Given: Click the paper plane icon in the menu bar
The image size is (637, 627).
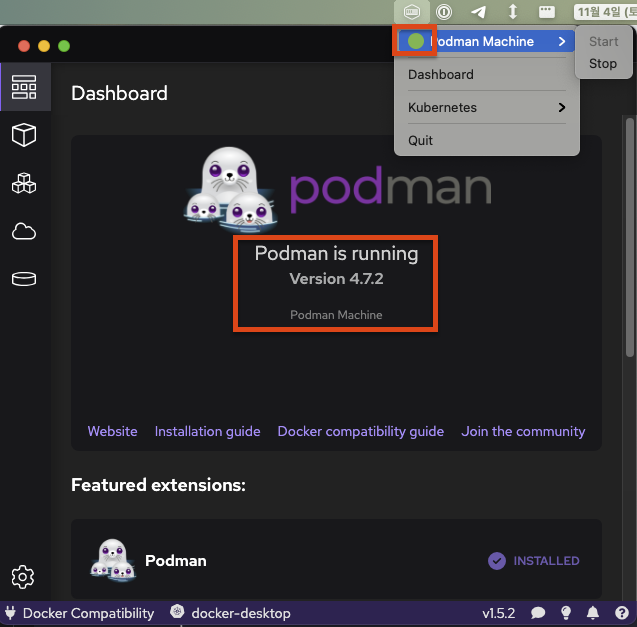Looking at the screenshot, I should point(479,12).
